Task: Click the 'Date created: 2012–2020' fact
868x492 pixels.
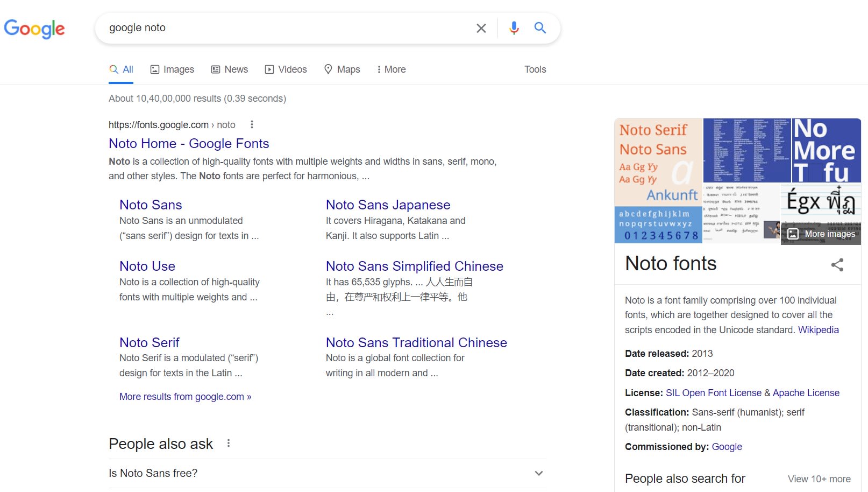Action: pos(680,373)
